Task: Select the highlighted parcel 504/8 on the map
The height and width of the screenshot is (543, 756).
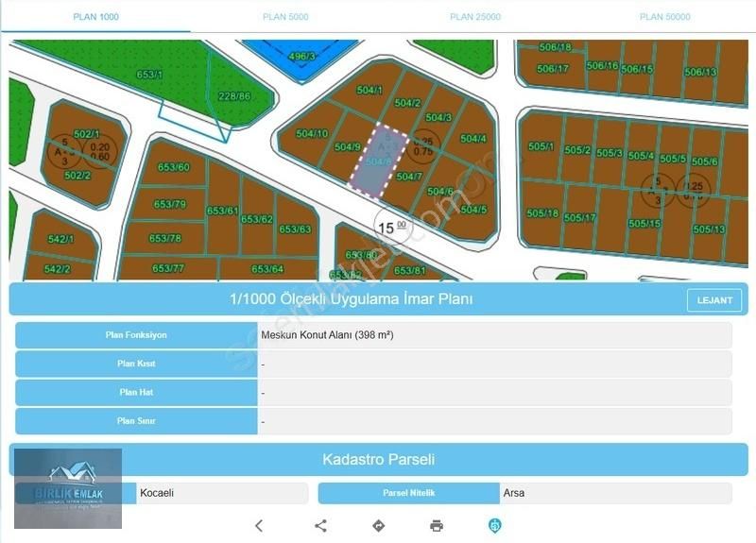Action: pyautogui.click(x=379, y=161)
